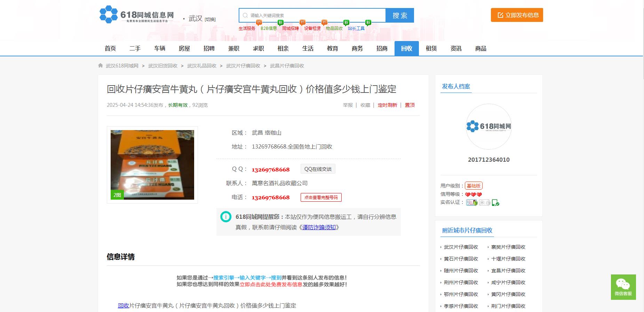Open 十堰片仔癀回收 nearby city link
The image size is (644, 312).
508,259
